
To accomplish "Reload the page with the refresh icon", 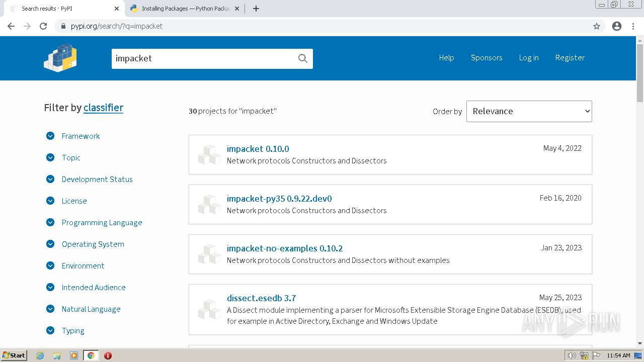I will click(x=43, y=26).
